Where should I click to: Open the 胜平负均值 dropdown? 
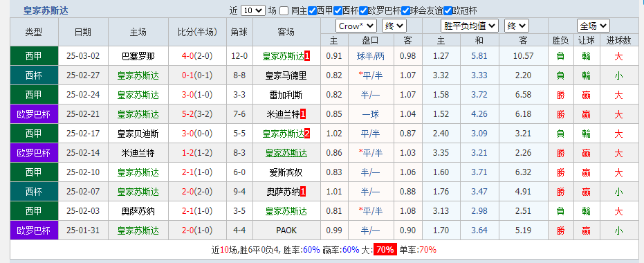[470, 26]
